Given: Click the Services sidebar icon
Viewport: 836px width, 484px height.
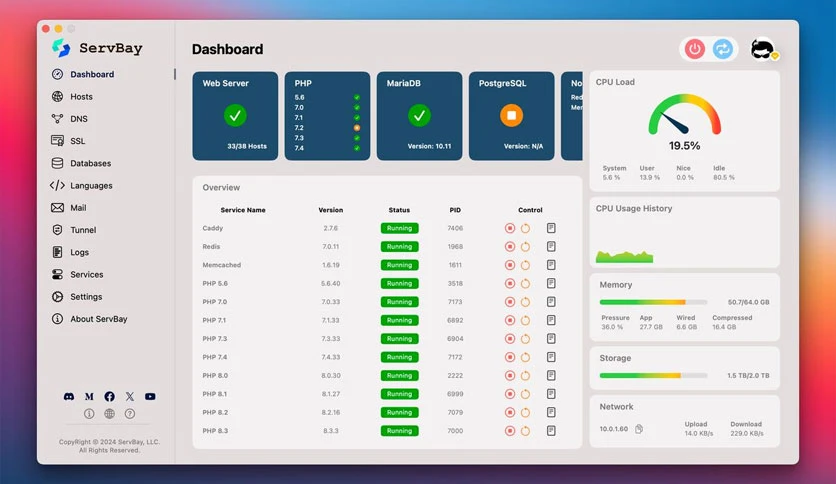Looking at the screenshot, I should [58, 275].
